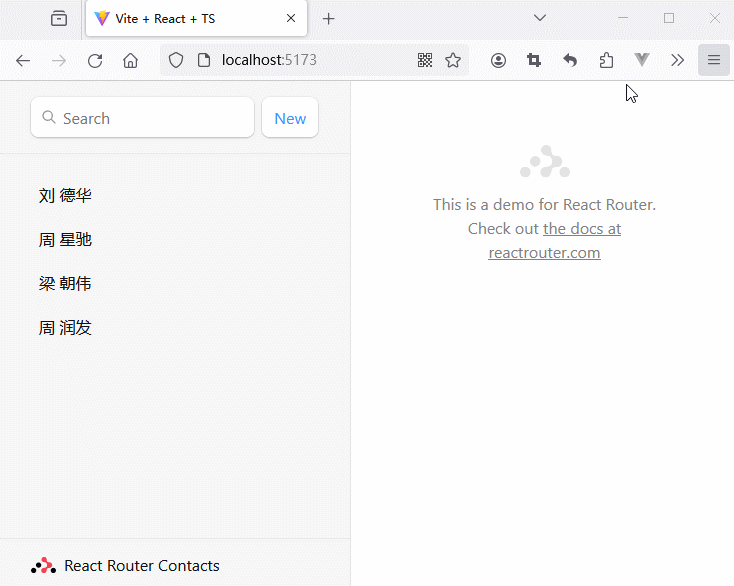Expand the list all tabs dropdown

tap(540, 18)
